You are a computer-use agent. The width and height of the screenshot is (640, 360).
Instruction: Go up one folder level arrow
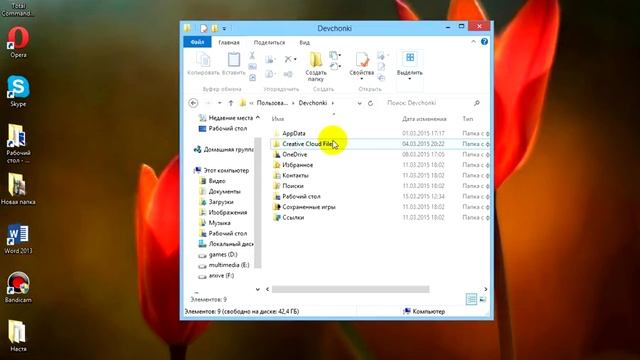point(231,103)
